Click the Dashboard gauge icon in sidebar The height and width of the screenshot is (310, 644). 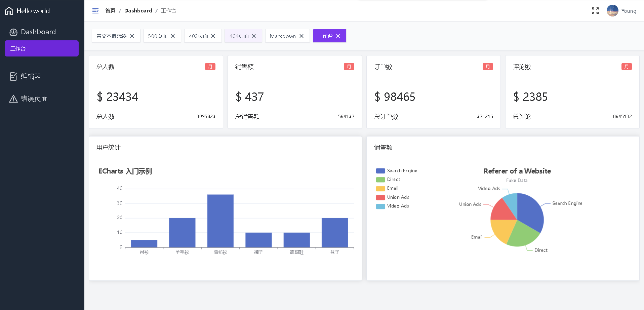(x=13, y=32)
